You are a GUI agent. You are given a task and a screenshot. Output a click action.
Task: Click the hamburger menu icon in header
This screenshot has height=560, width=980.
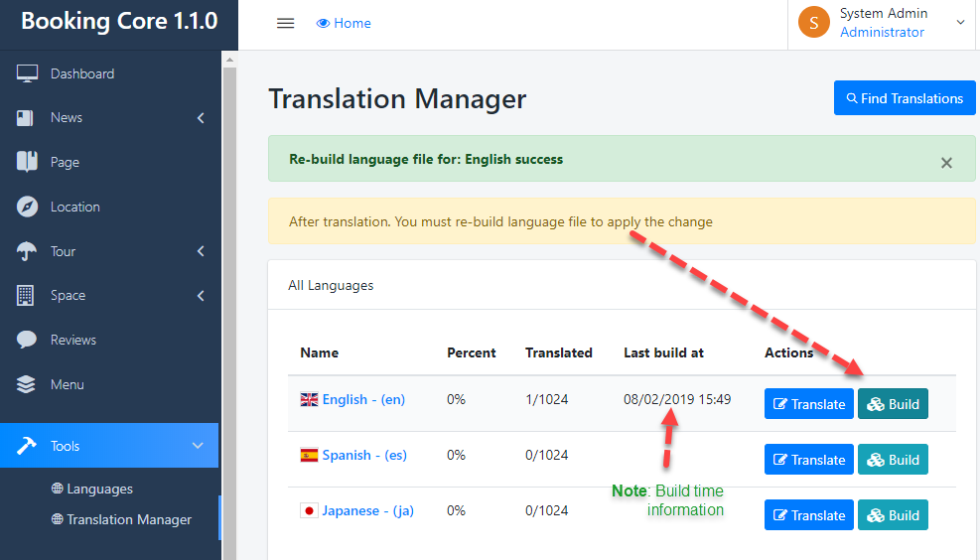[285, 24]
